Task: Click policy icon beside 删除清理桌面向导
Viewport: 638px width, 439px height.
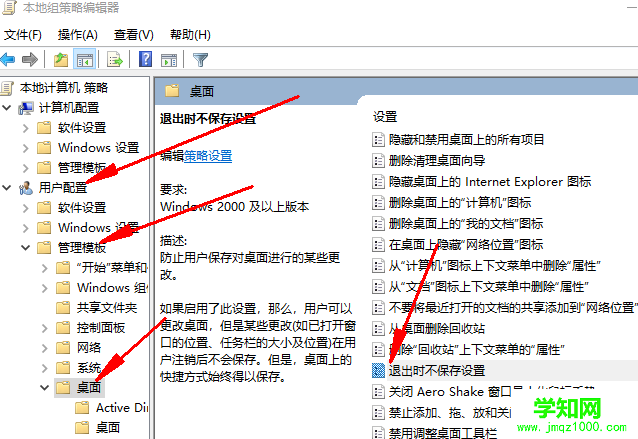Action: (x=378, y=161)
